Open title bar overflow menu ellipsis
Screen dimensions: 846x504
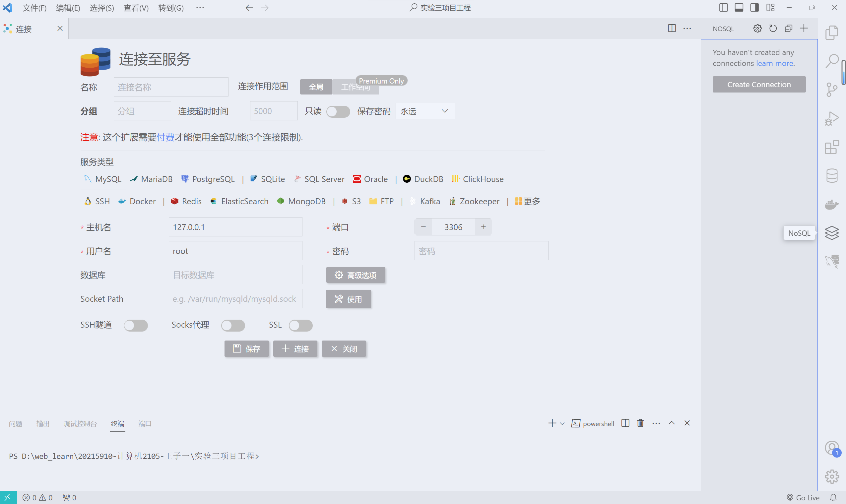point(200,8)
